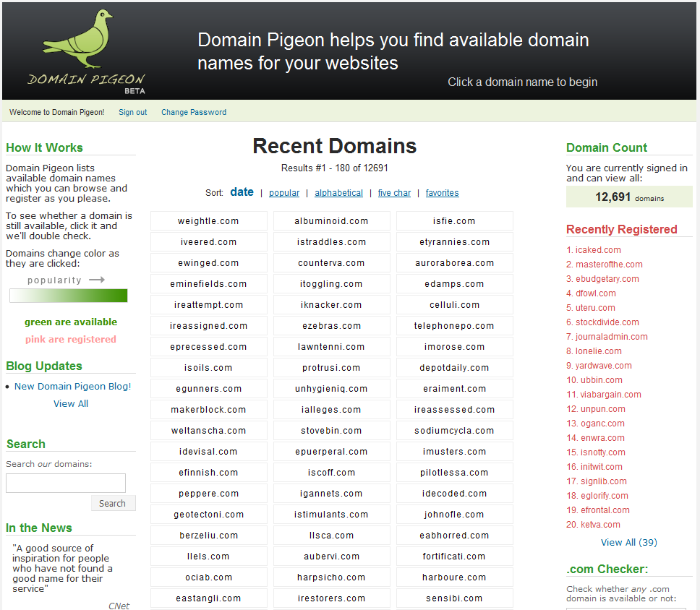Click the popularity green gradient bar
700x610 pixels.
[69, 296]
